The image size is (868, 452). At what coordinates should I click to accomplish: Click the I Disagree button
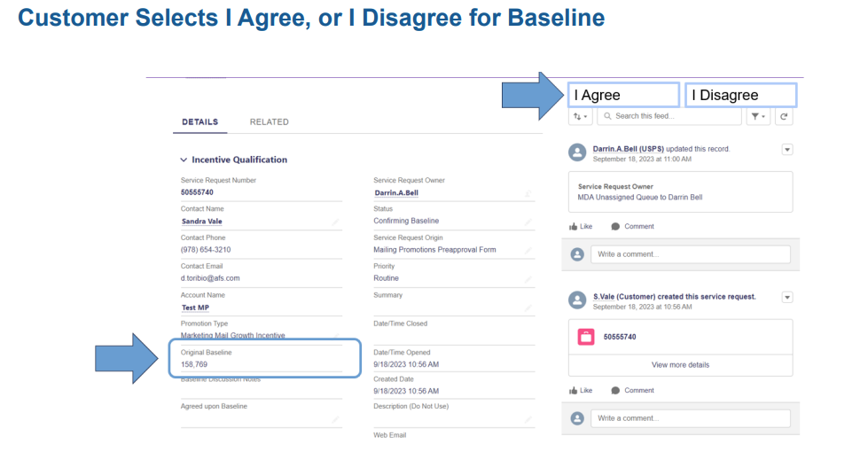coord(740,95)
